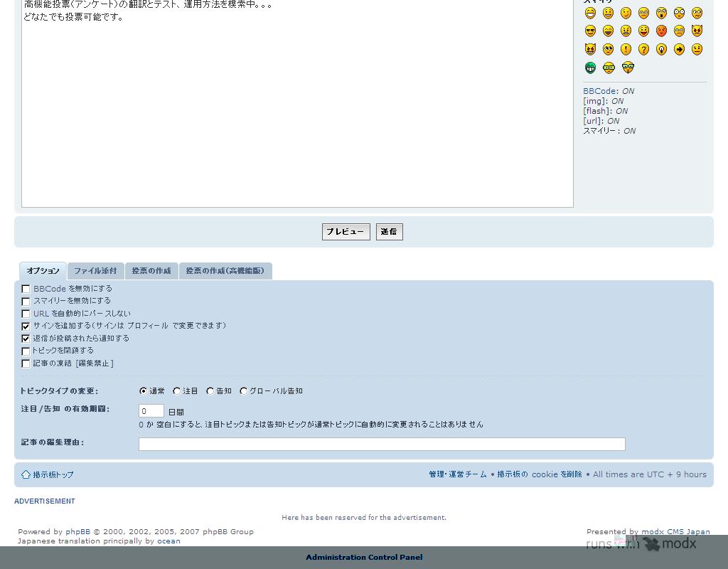Enable the BBCode を無効にする checkbox

coord(26,289)
